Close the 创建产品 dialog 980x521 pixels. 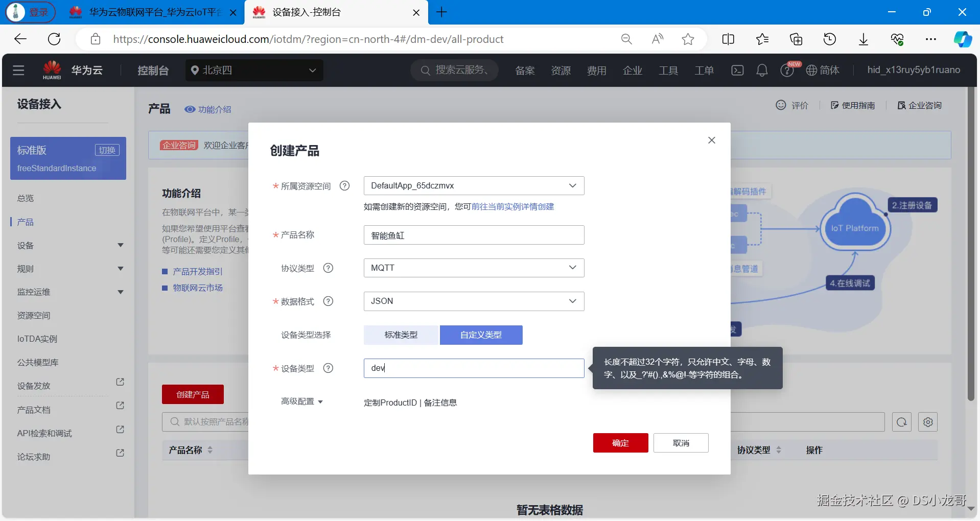coord(711,140)
